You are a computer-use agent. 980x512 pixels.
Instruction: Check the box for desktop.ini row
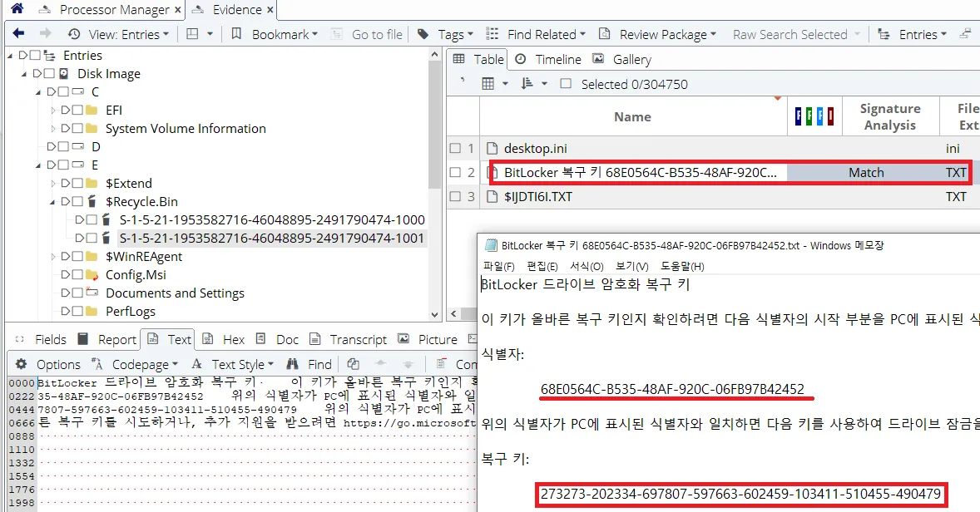pyautogui.click(x=455, y=149)
